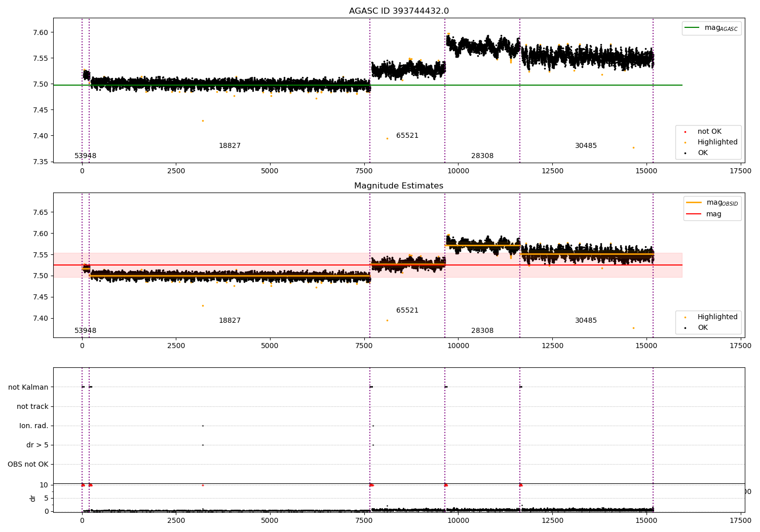Click the 'not track' row label
This screenshot has width=760, height=532.
[x=32, y=407]
